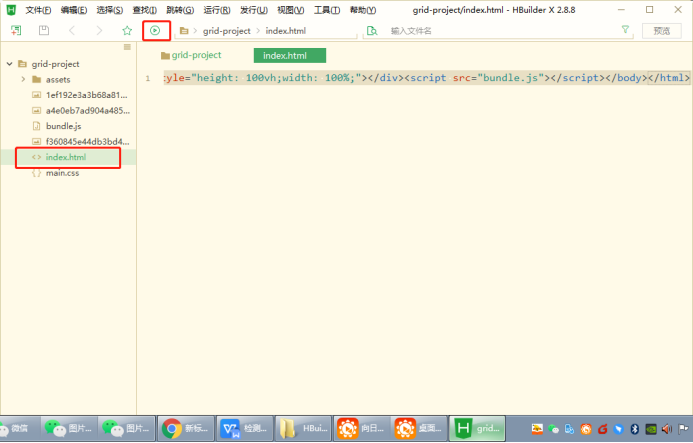Viewport: 693px width, 443px height.
Task: Open the sidebar hamburger menu icon
Action: click(x=127, y=47)
